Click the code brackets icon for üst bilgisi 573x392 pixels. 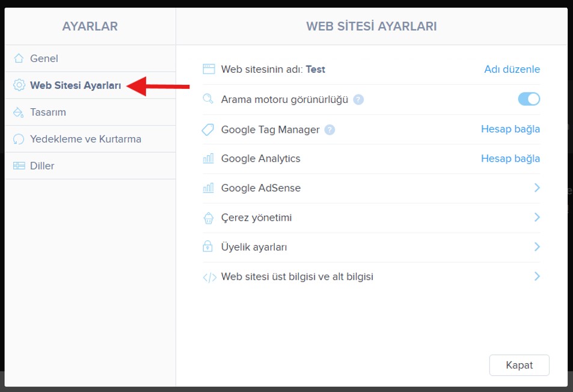209,277
